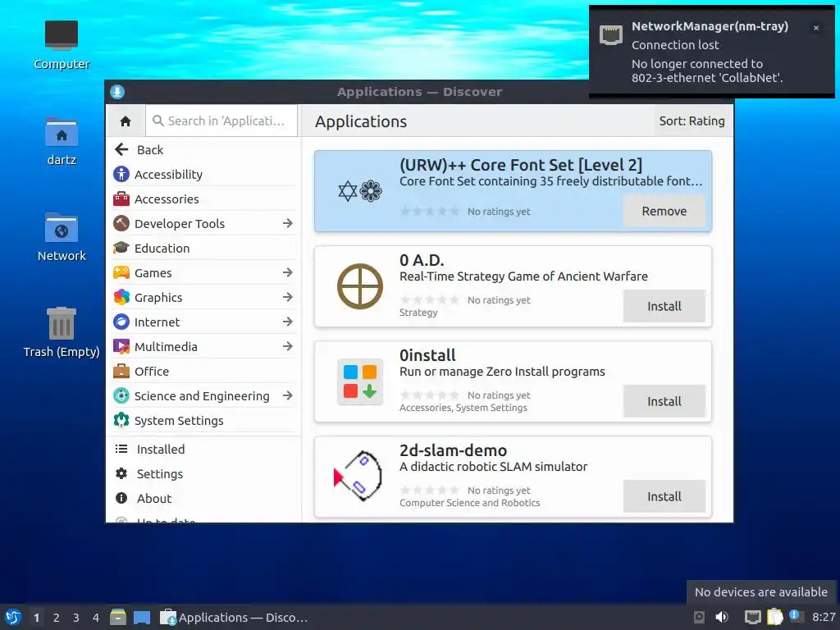840x630 pixels.
Task: Close the NetworkManager notification
Action: pos(816,28)
